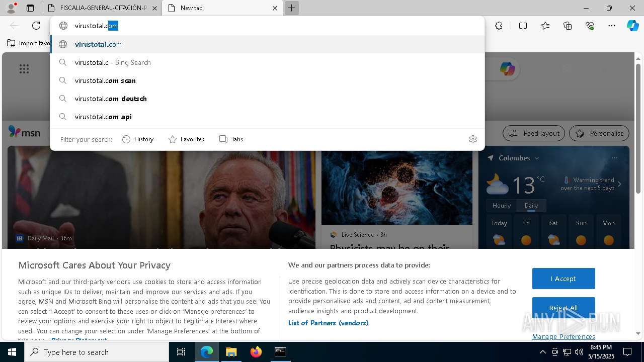The image size is (644, 362).
Task: Switch weather to Hourly tab
Action: (x=501, y=206)
